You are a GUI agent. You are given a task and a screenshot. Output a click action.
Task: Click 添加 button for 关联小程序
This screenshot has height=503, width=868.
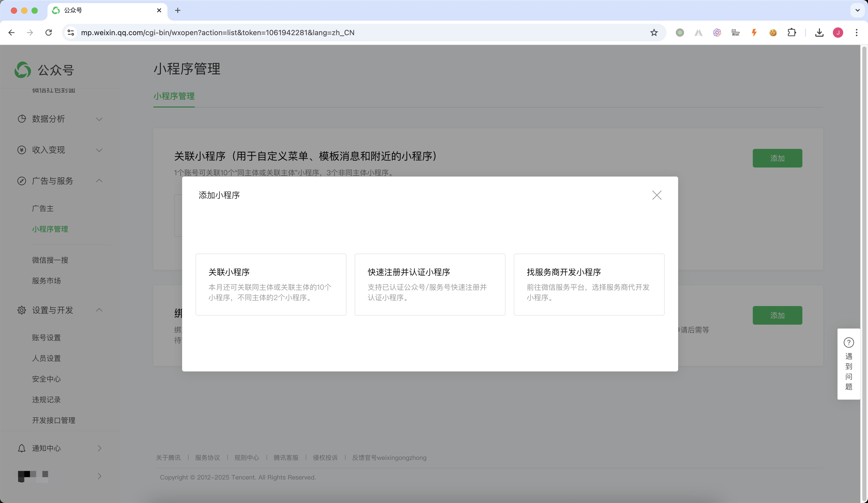777,158
